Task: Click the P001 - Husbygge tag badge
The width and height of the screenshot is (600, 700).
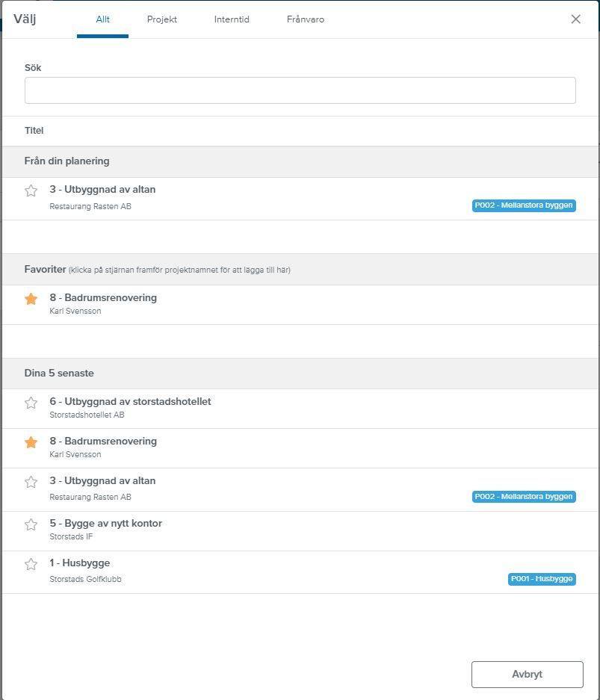Action: point(542,579)
